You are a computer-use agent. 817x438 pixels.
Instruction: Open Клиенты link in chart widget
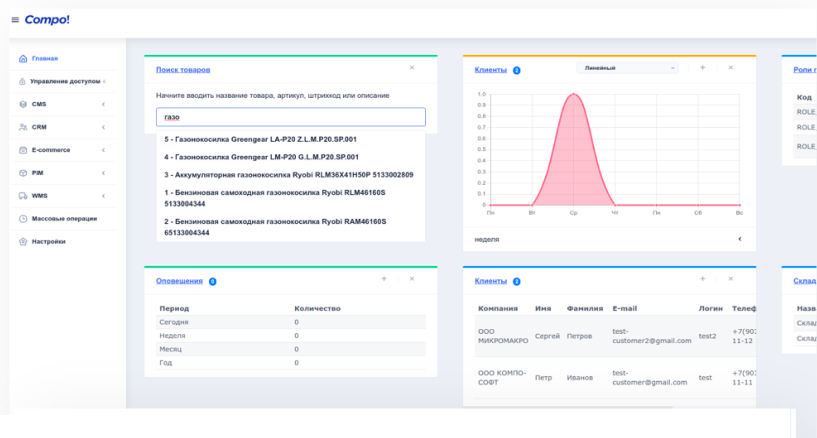point(490,70)
